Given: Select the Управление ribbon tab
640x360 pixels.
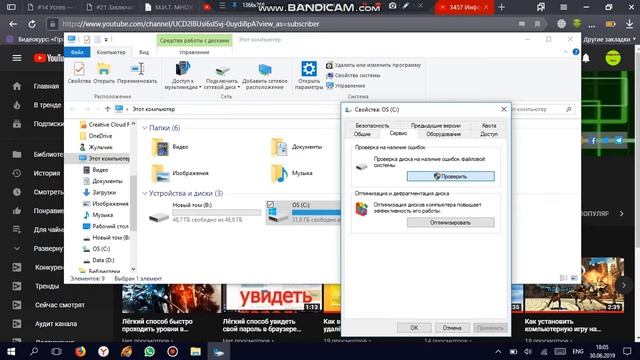Looking at the screenshot, I should click(x=194, y=52).
